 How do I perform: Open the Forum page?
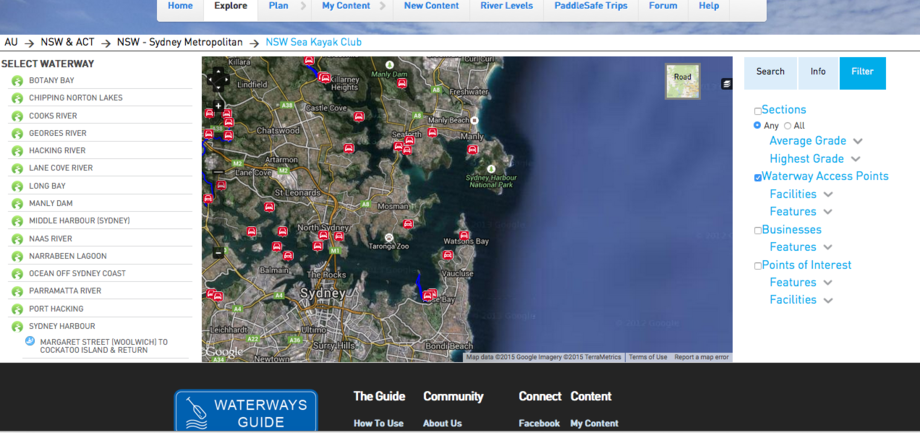[663, 6]
